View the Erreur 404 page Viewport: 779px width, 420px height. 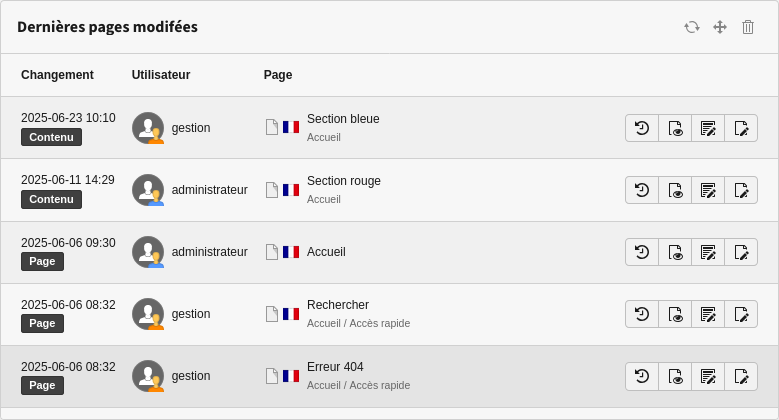tap(675, 376)
